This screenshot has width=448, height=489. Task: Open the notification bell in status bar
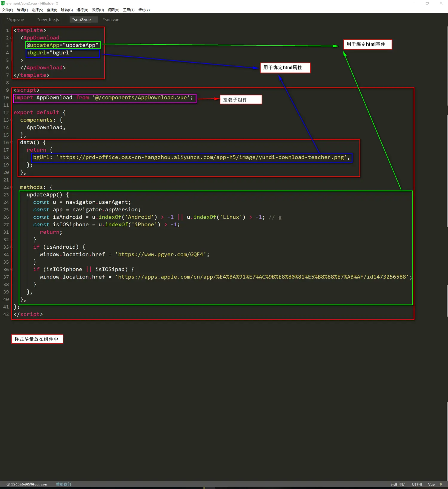tap(441, 484)
